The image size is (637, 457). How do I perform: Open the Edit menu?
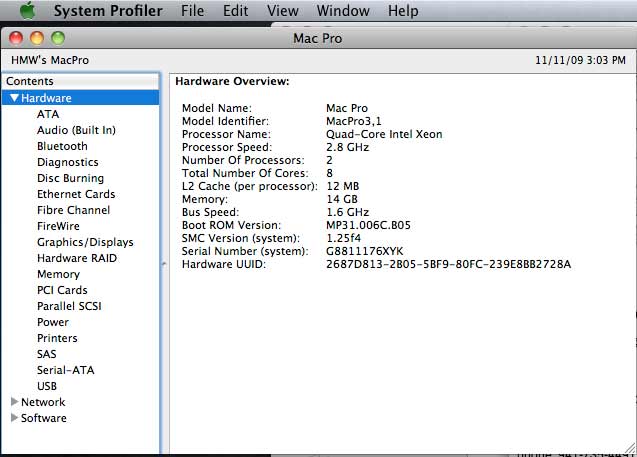click(x=235, y=11)
